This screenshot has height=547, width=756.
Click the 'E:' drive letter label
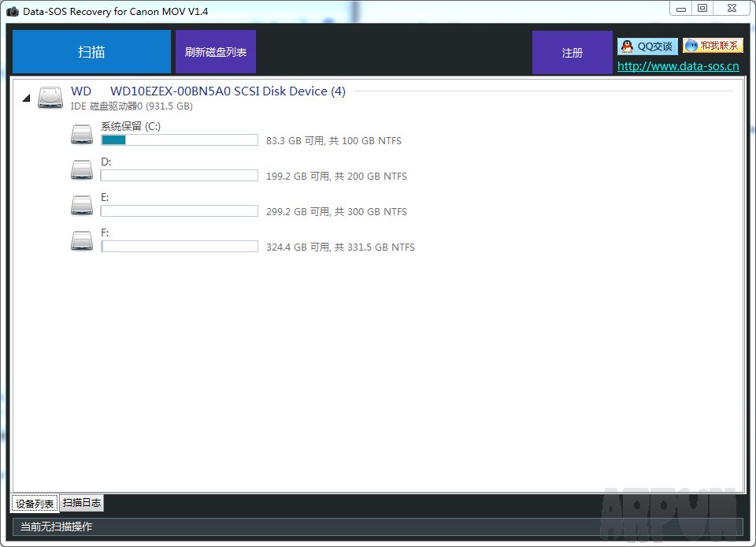click(x=105, y=197)
